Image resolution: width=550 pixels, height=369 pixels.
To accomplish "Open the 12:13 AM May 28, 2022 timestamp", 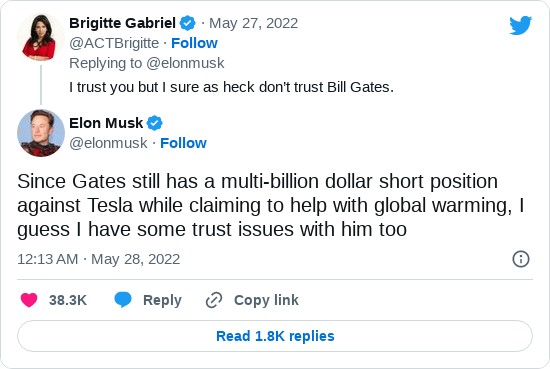I will [99, 259].
